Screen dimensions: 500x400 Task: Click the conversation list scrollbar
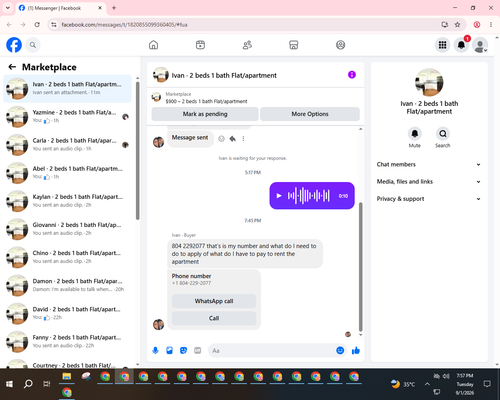click(x=137, y=150)
